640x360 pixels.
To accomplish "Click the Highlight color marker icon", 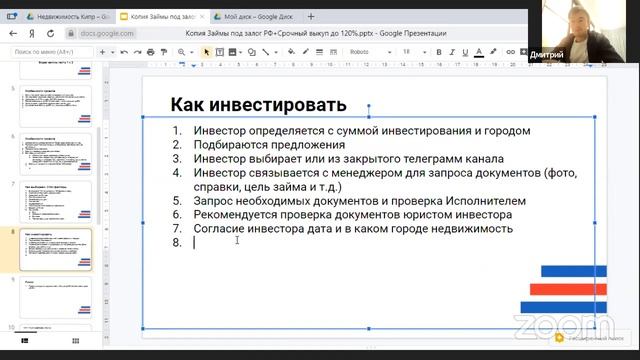I will coord(493,52).
